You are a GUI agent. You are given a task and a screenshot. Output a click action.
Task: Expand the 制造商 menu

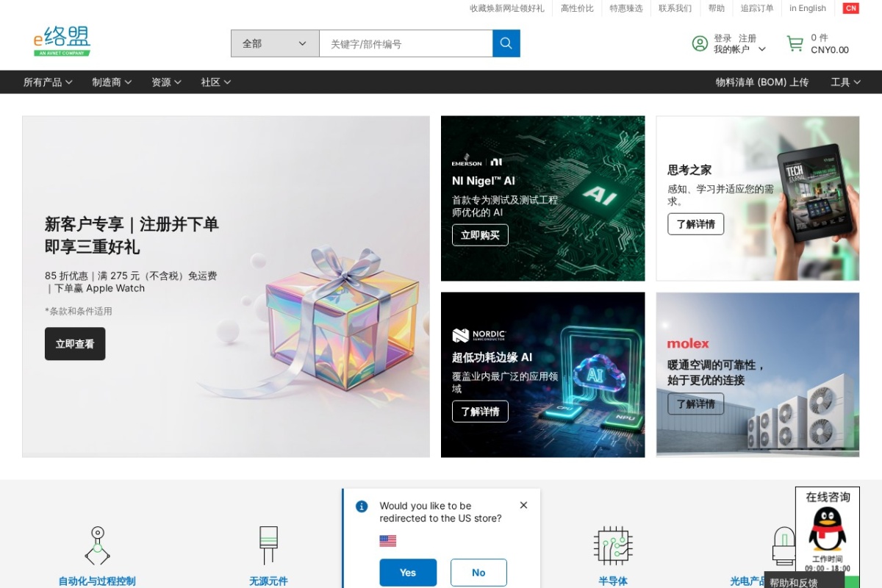click(x=112, y=82)
